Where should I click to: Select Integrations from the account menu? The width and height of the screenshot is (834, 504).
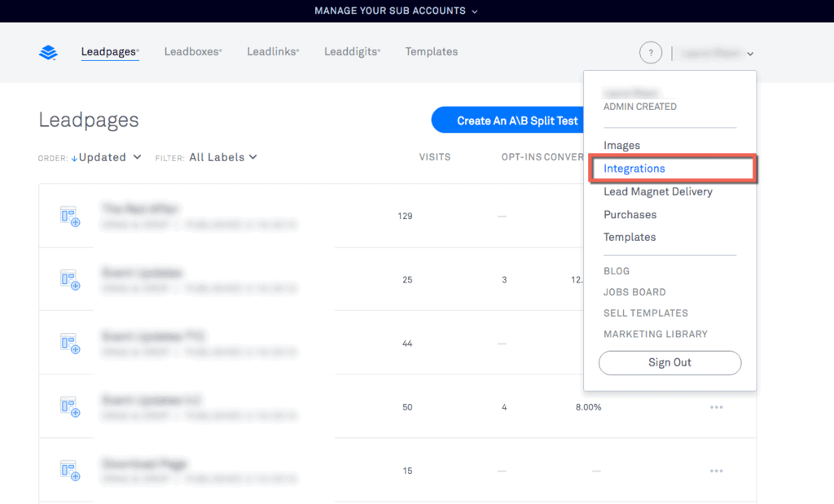(x=633, y=169)
